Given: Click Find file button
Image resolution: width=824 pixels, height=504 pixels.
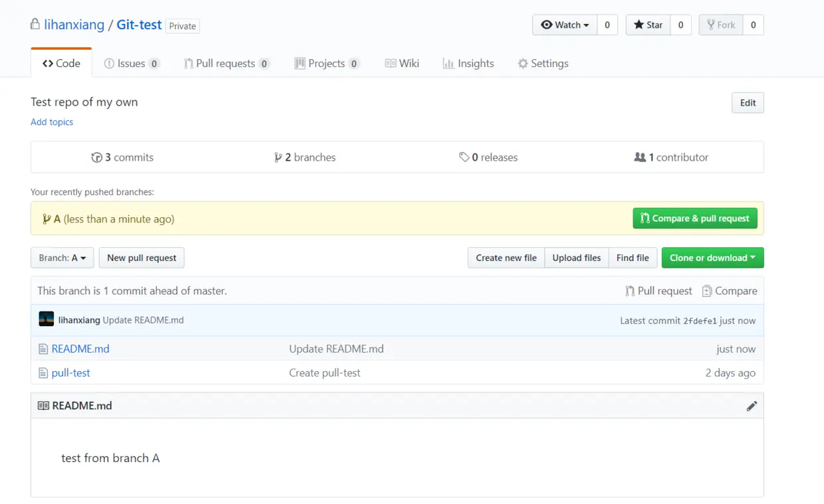Looking at the screenshot, I should pos(633,258).
